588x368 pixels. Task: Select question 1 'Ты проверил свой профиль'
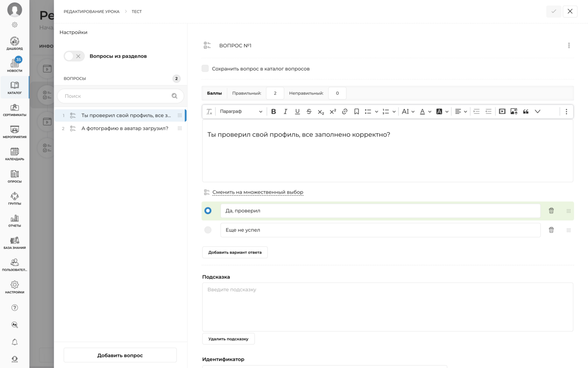click(x=121, y=115)
